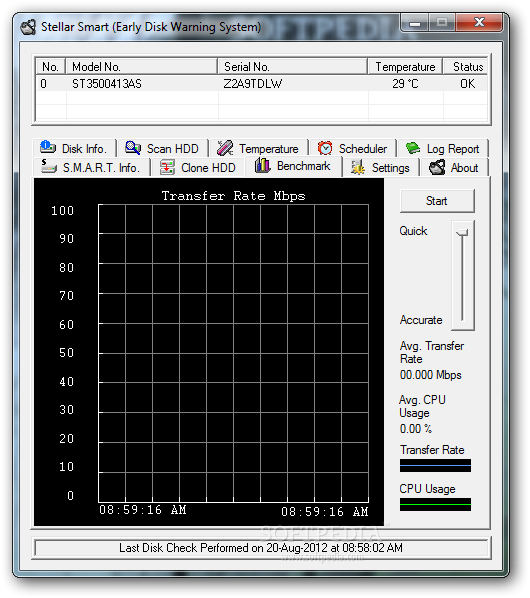Screen dimensions: 530x598
Task: Select the Benchmark tab label
Action: tap(304, 166)
